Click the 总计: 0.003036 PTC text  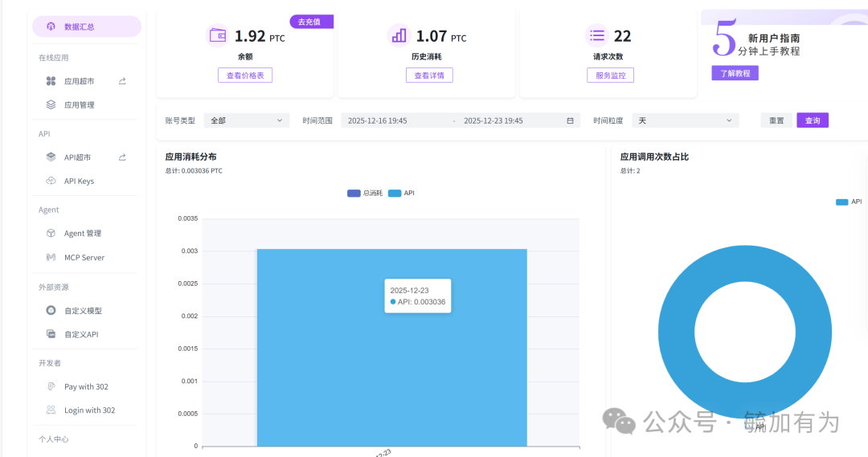[x=194, y=171]
